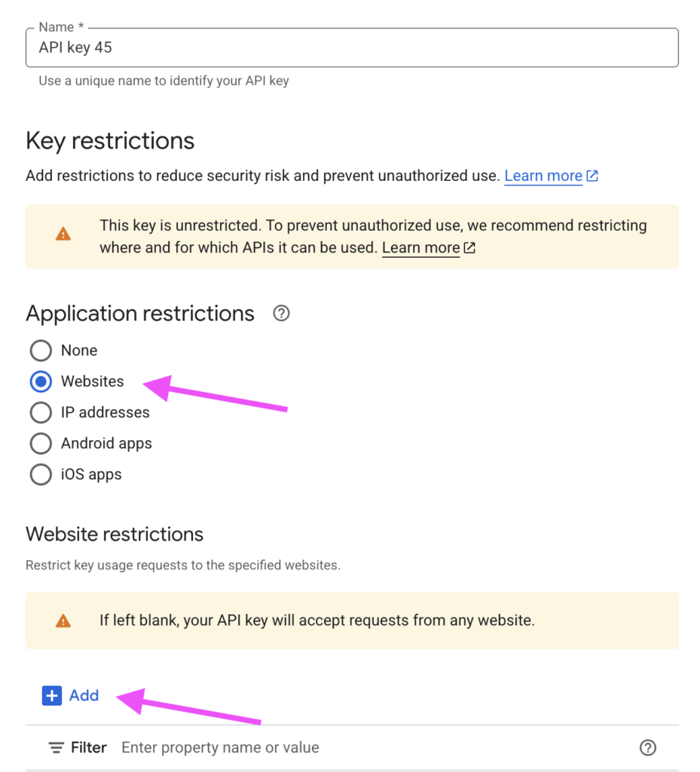Click the unrestricted key warning triangle icon
700x772 pixels.
pyautogui.click(x=63, y=234)
